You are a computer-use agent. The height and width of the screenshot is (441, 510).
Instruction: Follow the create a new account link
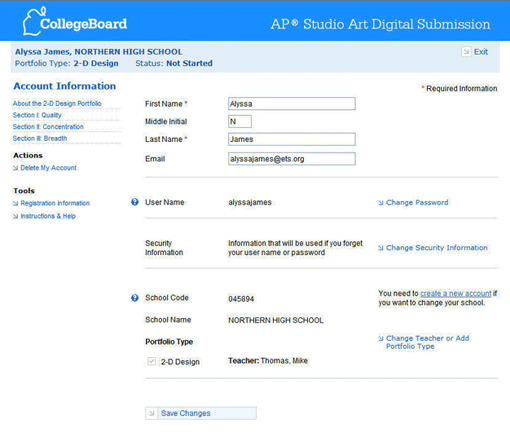pyautogui.click(x=456, y=293)
